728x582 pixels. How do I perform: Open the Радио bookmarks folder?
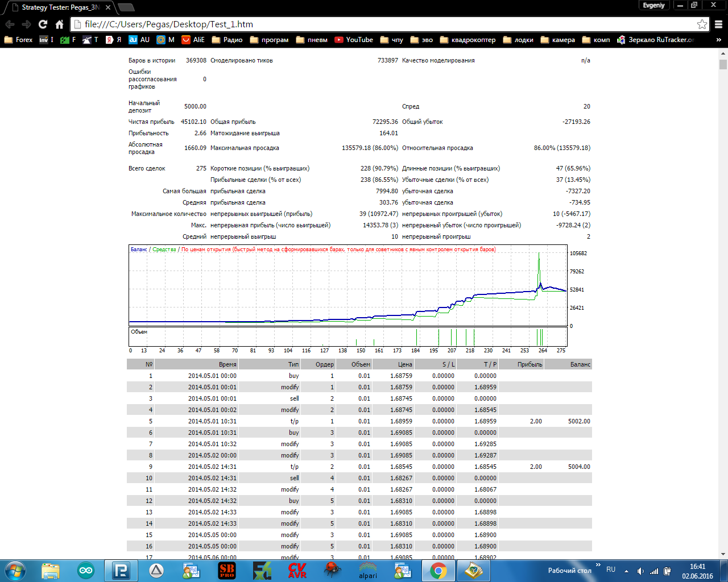pyautogui.click(x=227, y=40)
